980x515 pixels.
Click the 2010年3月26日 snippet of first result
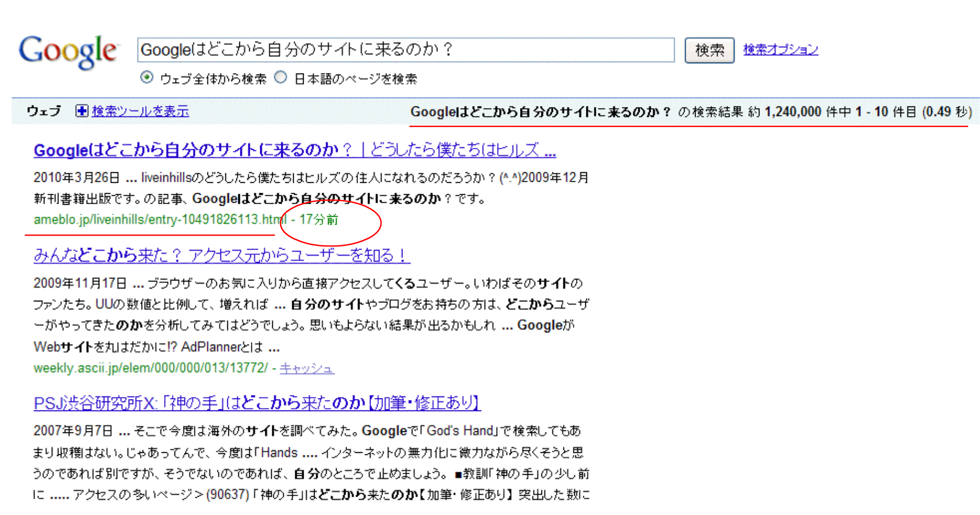click(77, 178)
